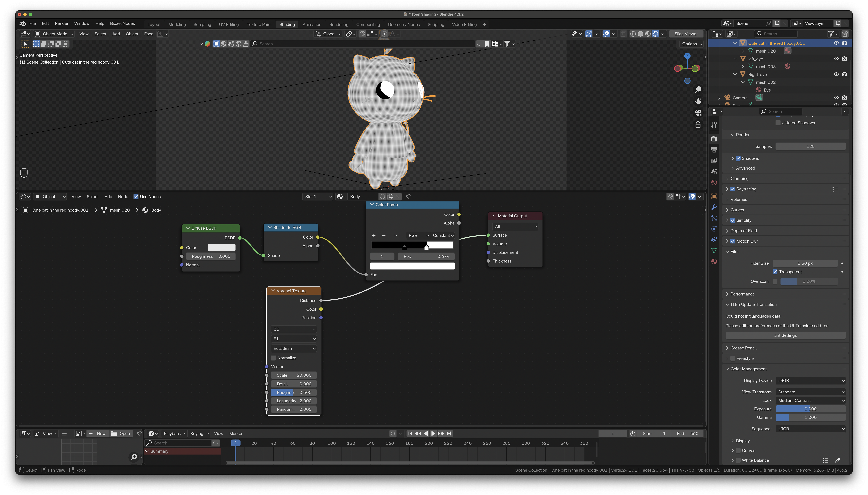Image resolution: width=868 pixels, height=495 pixels.
Task: Open the Bioxel Nodes menu
Action: [122, 24]
